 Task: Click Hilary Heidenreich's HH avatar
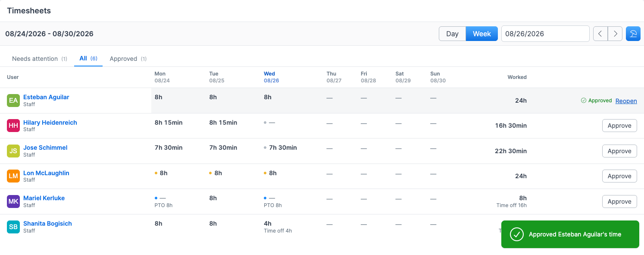pos(13,126)
